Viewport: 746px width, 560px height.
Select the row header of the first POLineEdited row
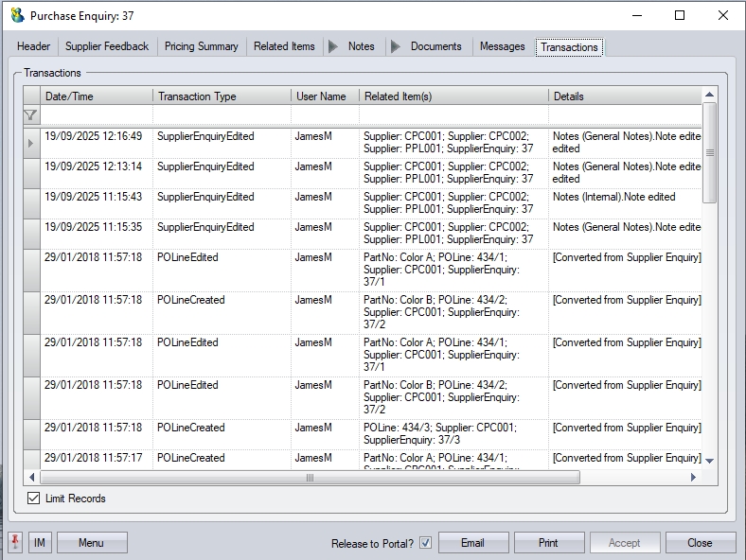click(31, 271)
